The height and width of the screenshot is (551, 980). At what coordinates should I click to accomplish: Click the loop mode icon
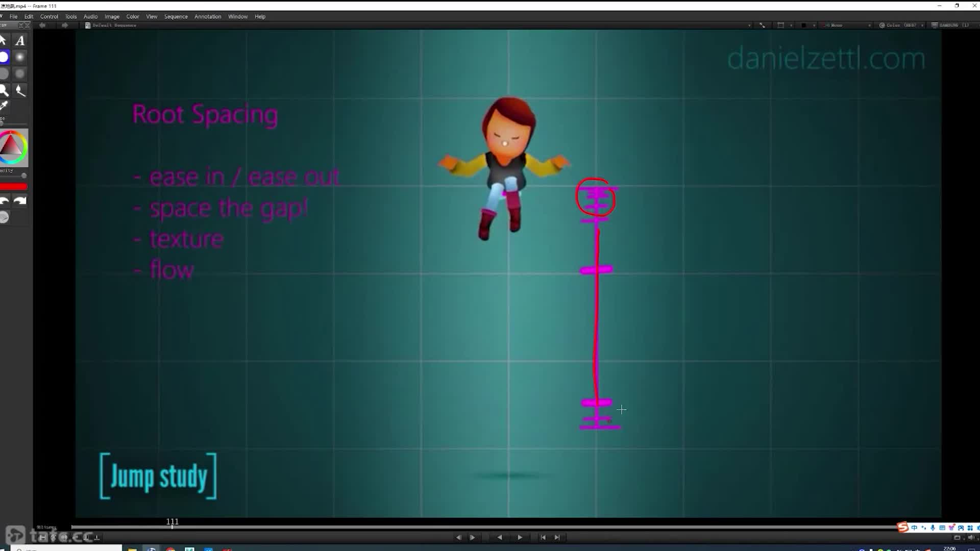tap(957, 537)
